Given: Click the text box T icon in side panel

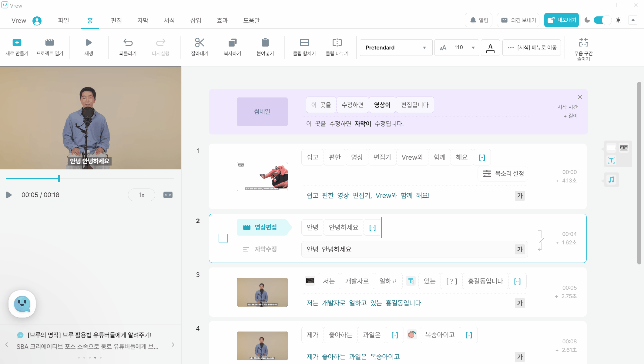Looking at the screenshot, I should [611, 160].
